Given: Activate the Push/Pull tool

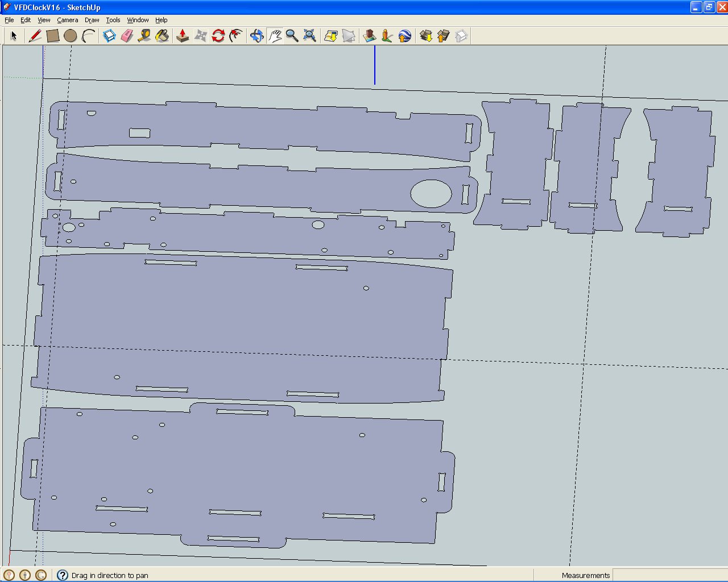Looking at the screenshot, I should point(183,36).
